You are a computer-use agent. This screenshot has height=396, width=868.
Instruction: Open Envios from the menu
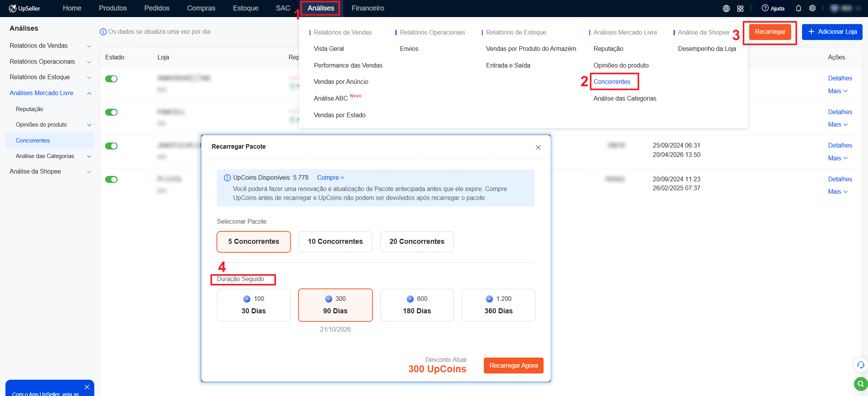(x=409, y=49)
